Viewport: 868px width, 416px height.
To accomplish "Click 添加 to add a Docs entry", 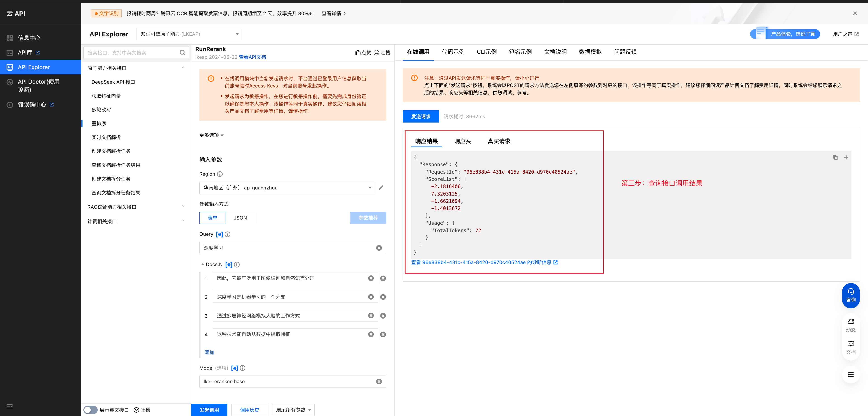I will click(x=209, y=352).
